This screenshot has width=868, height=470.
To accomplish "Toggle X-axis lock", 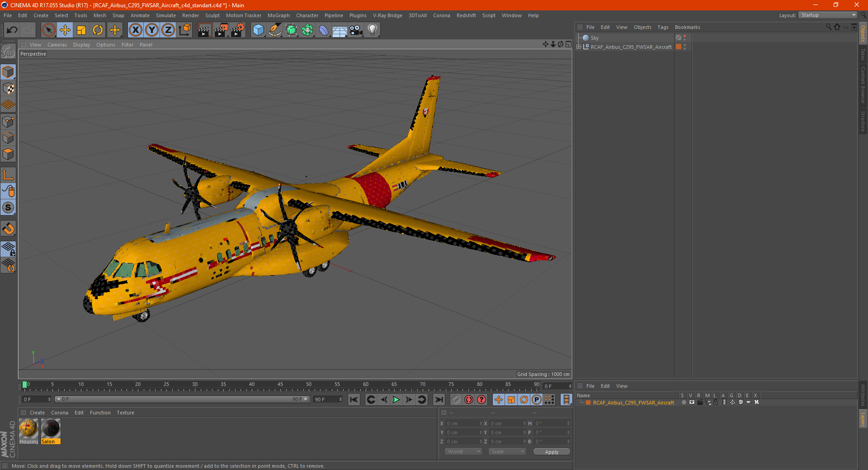I will click(x=135, y=30).
